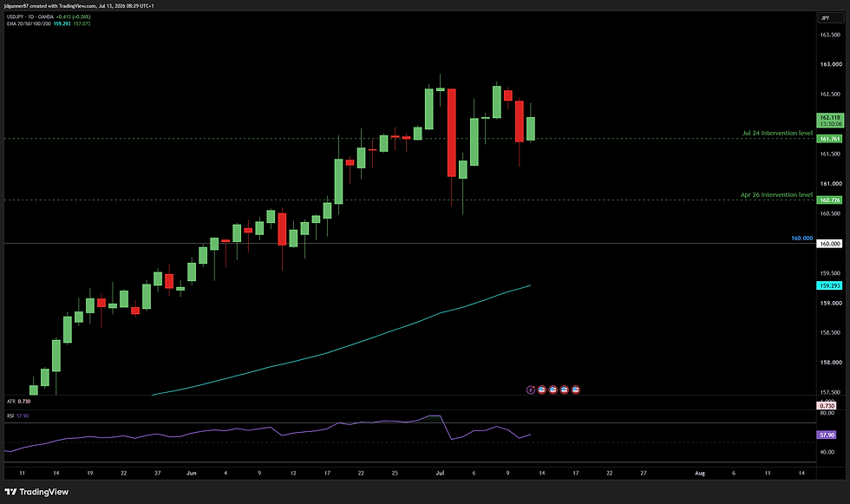Screen dimensions: 850x504
Task: Click the cyan 159.293 EMA legend value
Action: point(62,23)
